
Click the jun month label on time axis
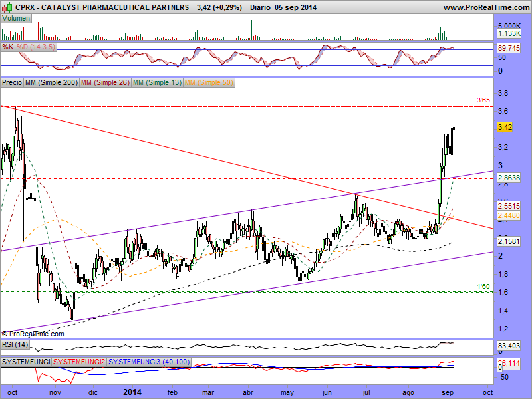pyautogui.click(x=327, y=392)
